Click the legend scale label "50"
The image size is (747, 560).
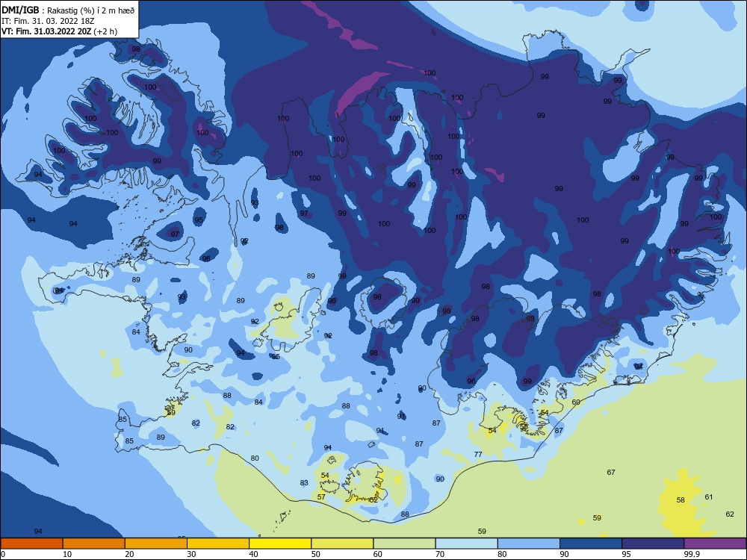pos(316,554)
